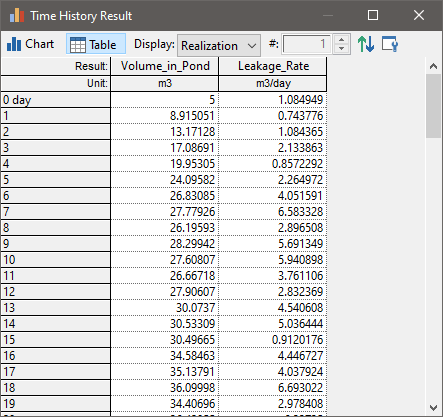The height and width of the screenshot is (417, 443).
Task: Click scrollbar up arrow
Action: click(433, 66)
